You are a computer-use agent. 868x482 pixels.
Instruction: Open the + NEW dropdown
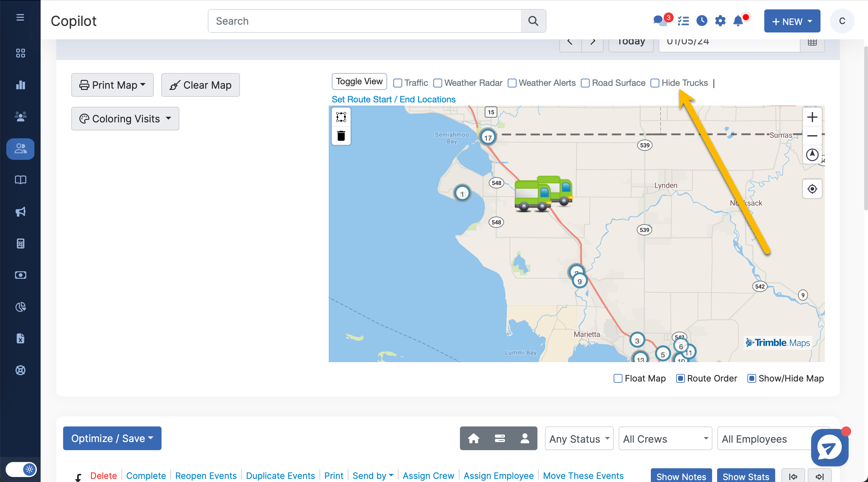pos(792,21)
